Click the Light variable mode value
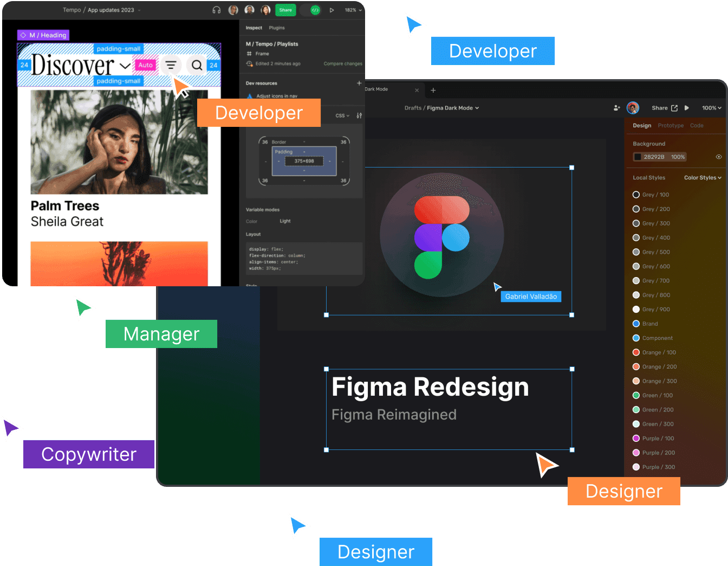This screenshot has height=566, width=728. (x=285, y=221)
